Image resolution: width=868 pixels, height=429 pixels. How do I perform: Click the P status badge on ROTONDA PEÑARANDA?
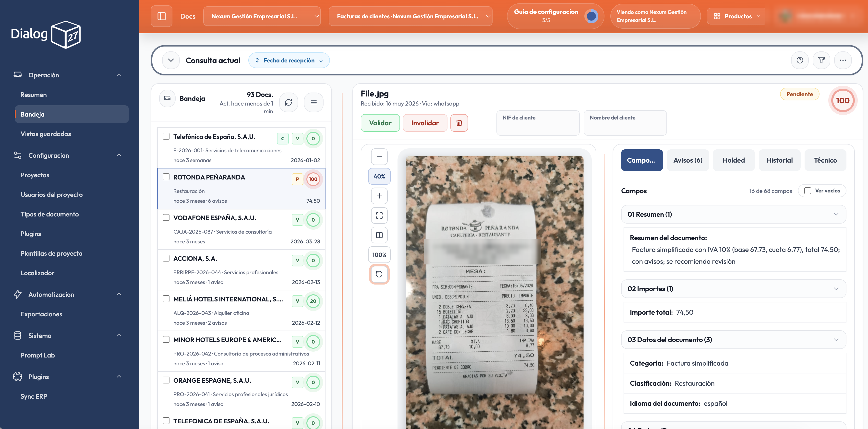297,179
